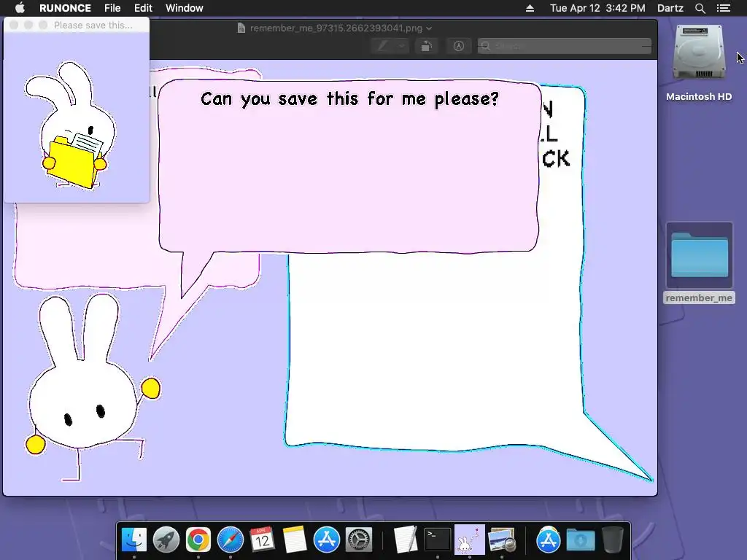Viewport: 747px width, 560px height.
Task: Open the App Store next to Notes
Action: pos(326,540)
